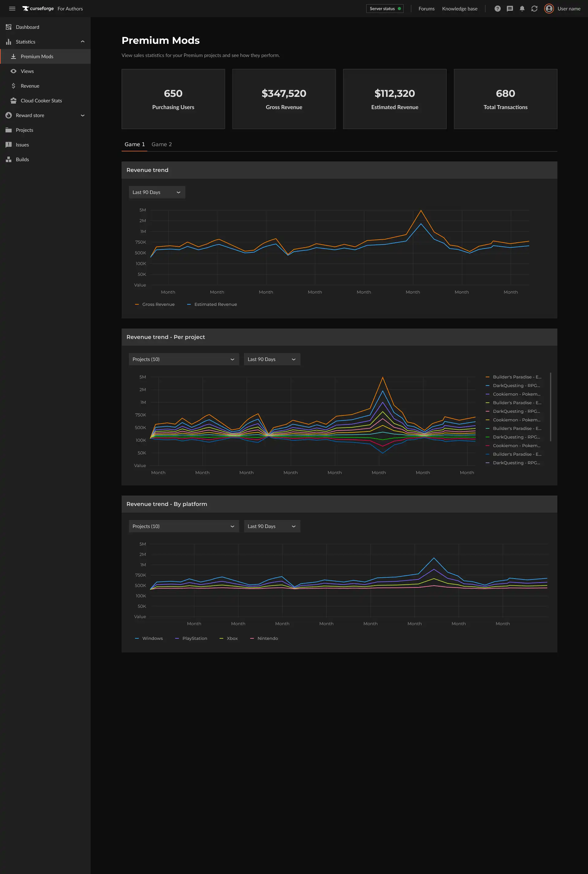Open the notifications bell icon

522,9
